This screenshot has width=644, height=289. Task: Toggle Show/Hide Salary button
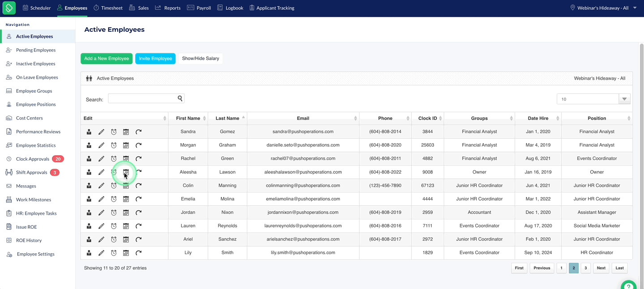pos(201,59)
